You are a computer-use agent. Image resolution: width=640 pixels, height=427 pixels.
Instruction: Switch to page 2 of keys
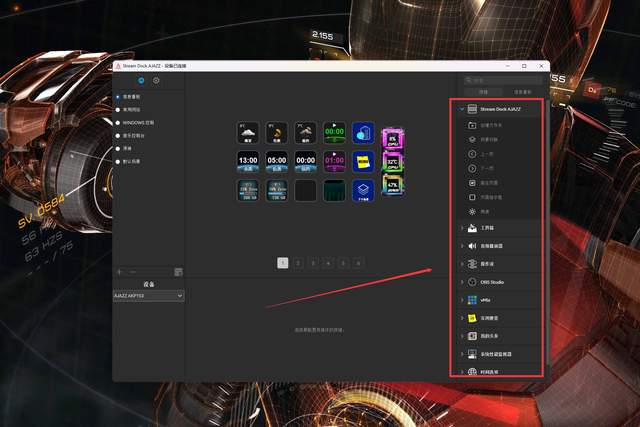click(298, 263)
